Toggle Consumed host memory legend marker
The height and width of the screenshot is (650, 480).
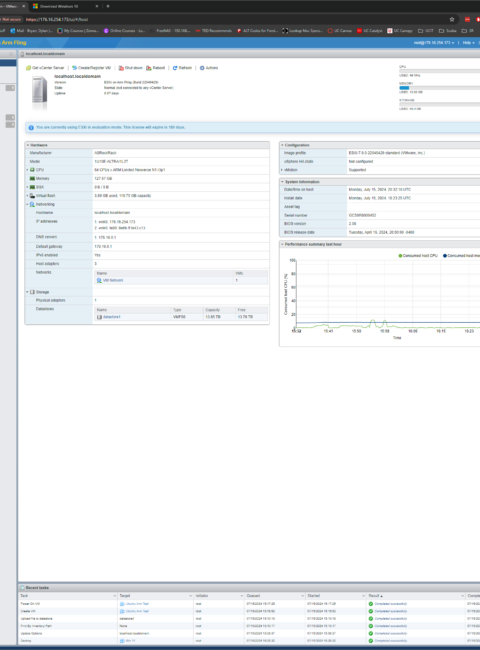pyautogui.click(x=445, y=256)
